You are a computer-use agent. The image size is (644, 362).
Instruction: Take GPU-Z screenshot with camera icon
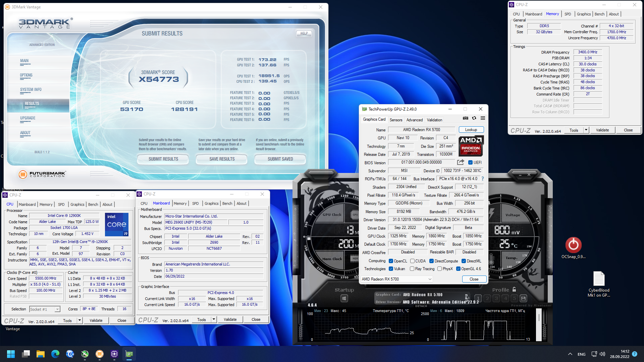pyautogui.click(x=466, y=118)
